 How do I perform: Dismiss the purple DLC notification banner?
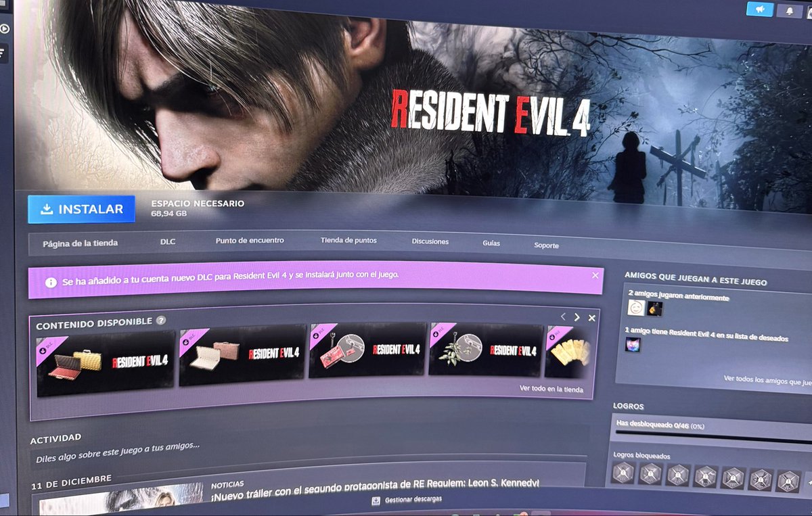(595, 275)
